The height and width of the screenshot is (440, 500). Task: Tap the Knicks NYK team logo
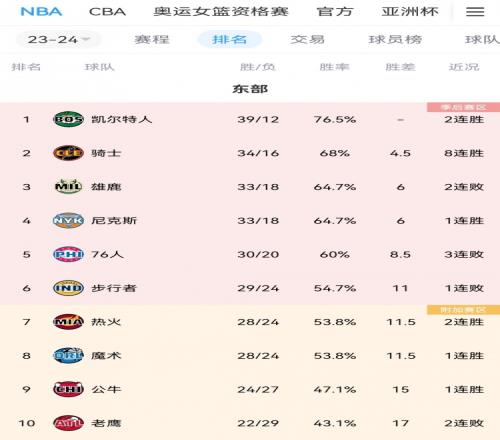(x=68, y=220)
